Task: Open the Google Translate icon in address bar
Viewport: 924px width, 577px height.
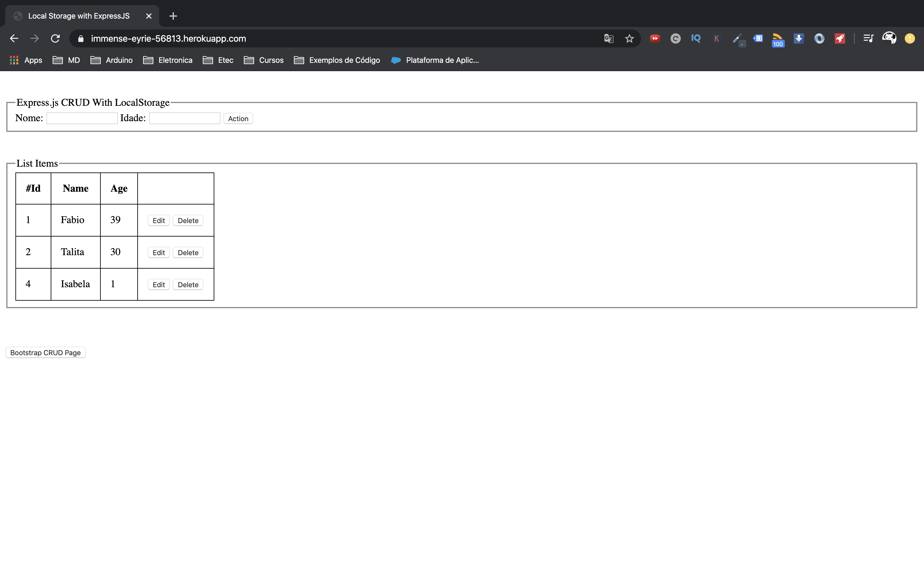Action: click(x=609, y=38)
